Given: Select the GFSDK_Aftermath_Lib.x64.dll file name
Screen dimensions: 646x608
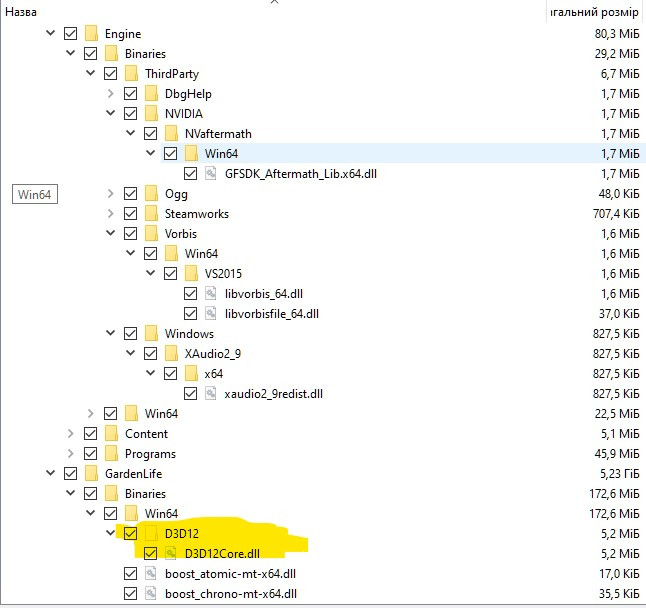Looking at the screenshot, I should (x=301, y=173).
